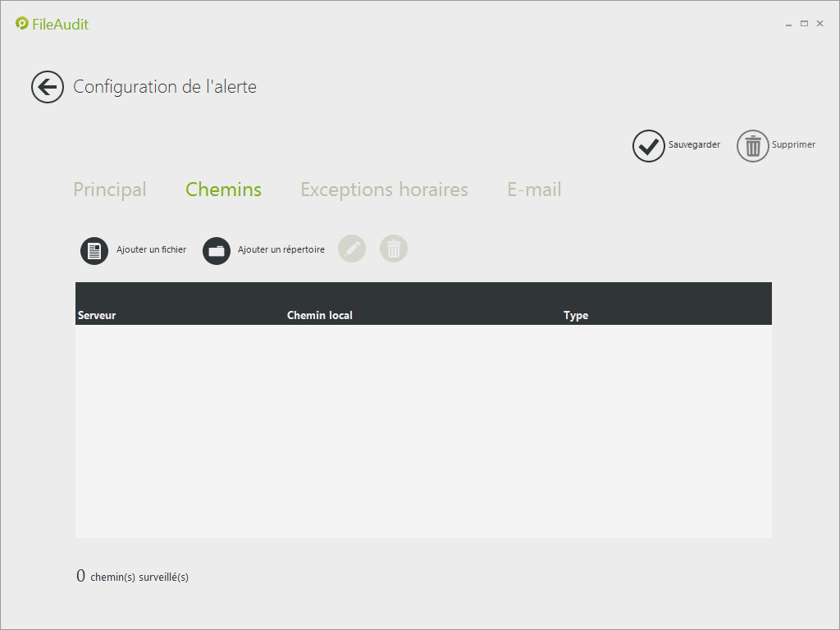The height and width of the screenshot is (630, 840).
Task: Click the back arrow icon
Action: (48, 87)
